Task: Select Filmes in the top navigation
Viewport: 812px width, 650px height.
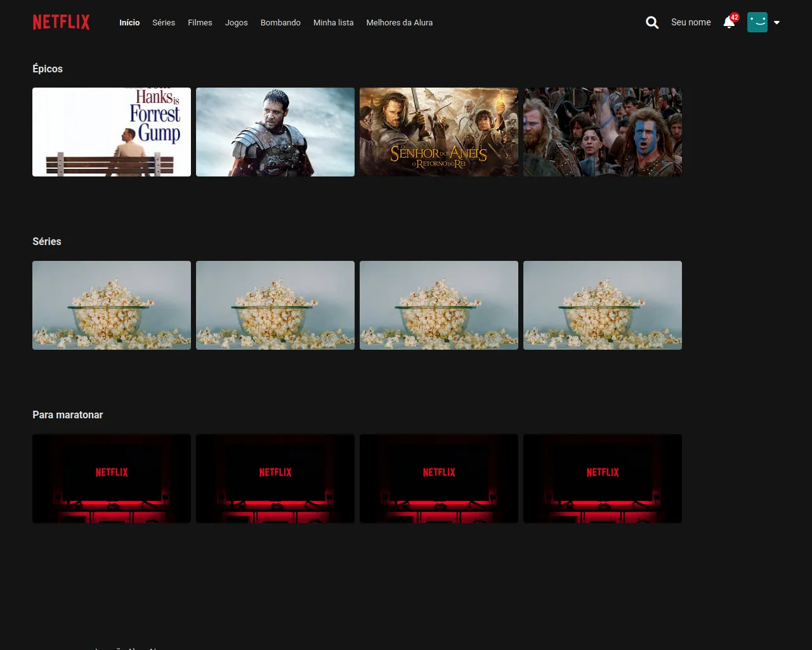Action: [x=200, y=22]
